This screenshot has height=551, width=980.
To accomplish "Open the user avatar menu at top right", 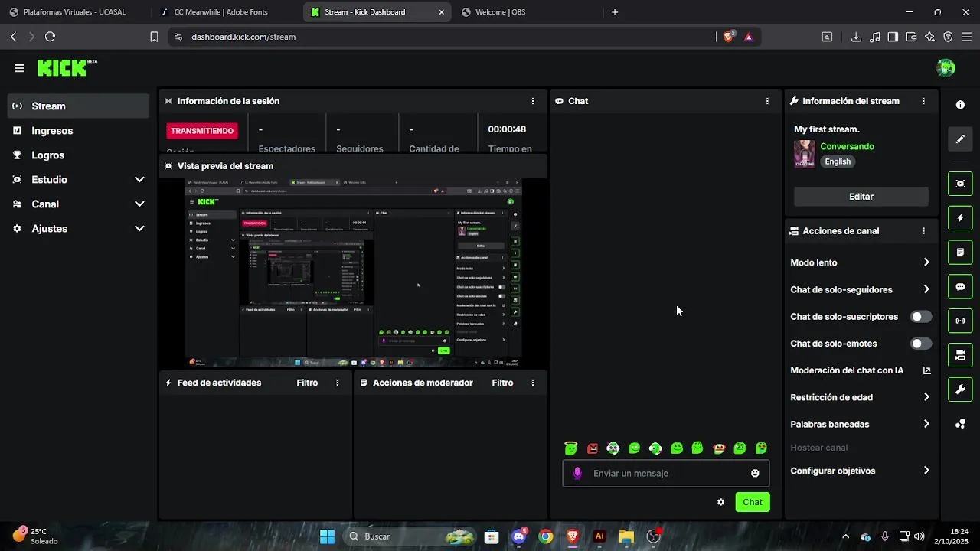I will coord(946,68).
